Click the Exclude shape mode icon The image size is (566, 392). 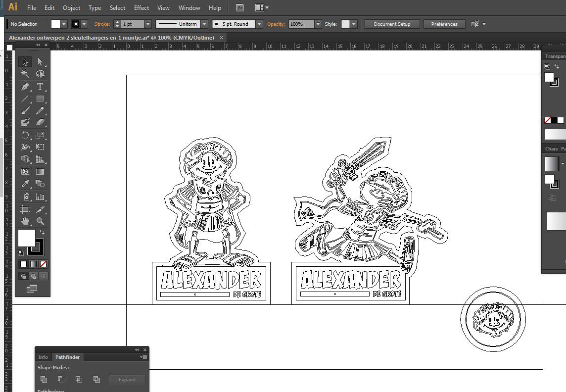click(x=96, y=380)
